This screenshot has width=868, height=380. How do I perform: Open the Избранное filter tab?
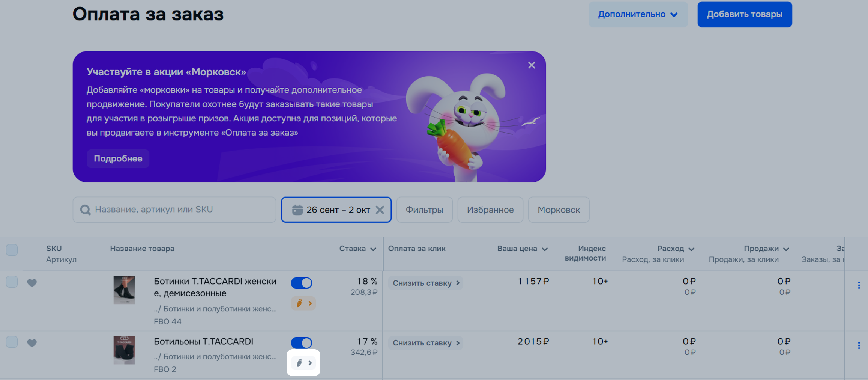(x=490, y=210)
